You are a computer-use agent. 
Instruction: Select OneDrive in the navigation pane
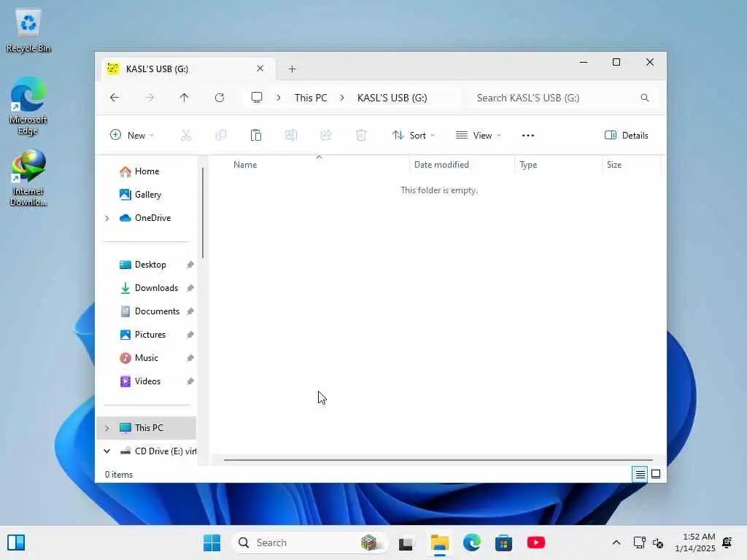[153, 218]
